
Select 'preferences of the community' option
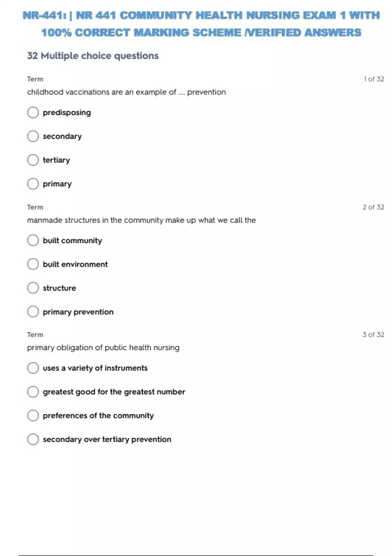[33, 416]
